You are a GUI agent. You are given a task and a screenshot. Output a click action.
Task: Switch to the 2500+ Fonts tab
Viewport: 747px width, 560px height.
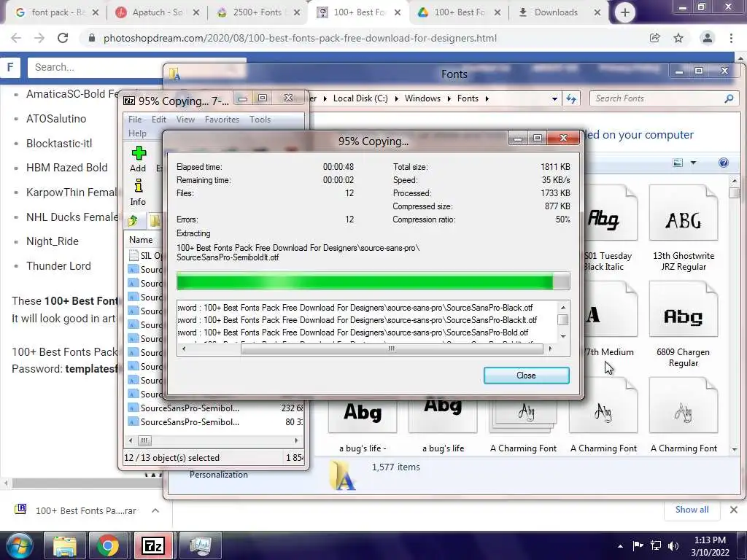(x=258, y=12)
